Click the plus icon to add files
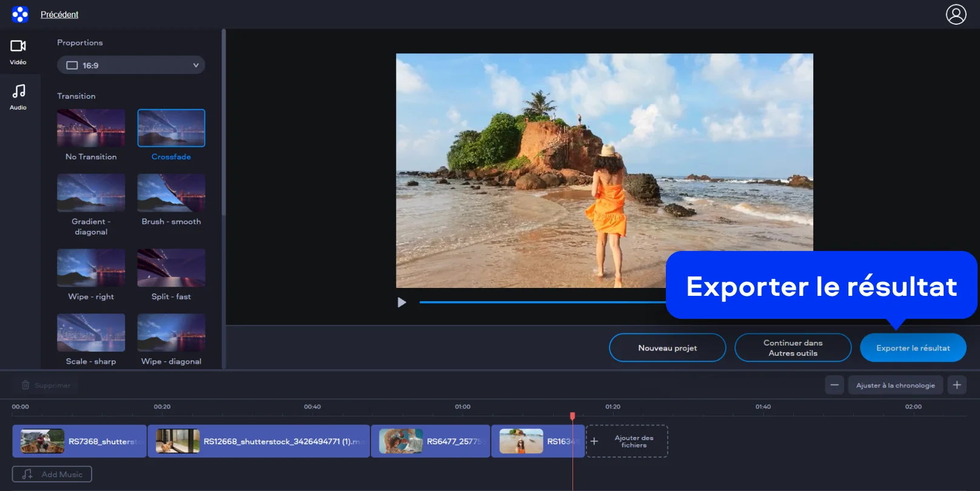 (594, 441)
